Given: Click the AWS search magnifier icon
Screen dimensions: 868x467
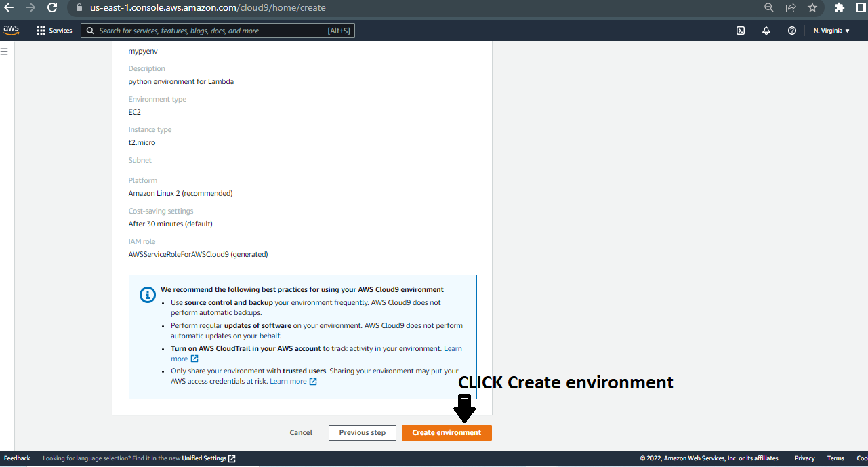Looking at the screenshot, I should pos(89,31).
